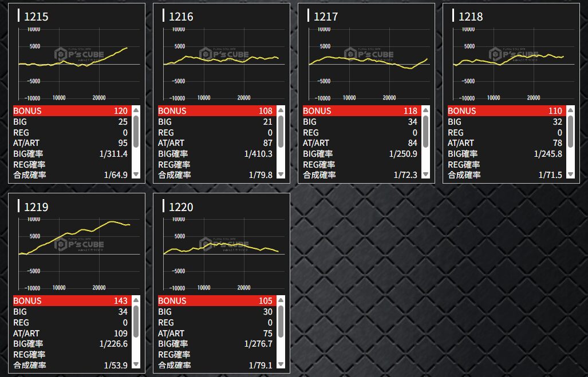Click 合成確率 value 1/53.9
Viewport: 588px width, 377px height.
pyautogui.click(x=116, y=365)
